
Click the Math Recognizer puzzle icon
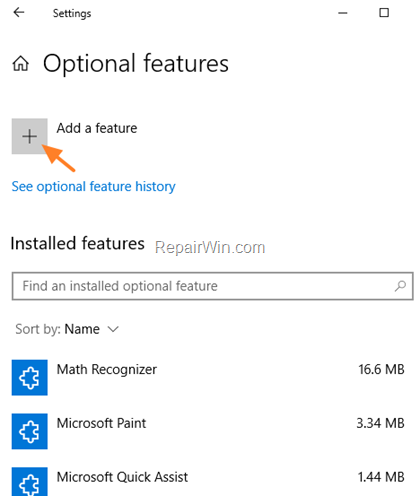click(x=30, y=377)
